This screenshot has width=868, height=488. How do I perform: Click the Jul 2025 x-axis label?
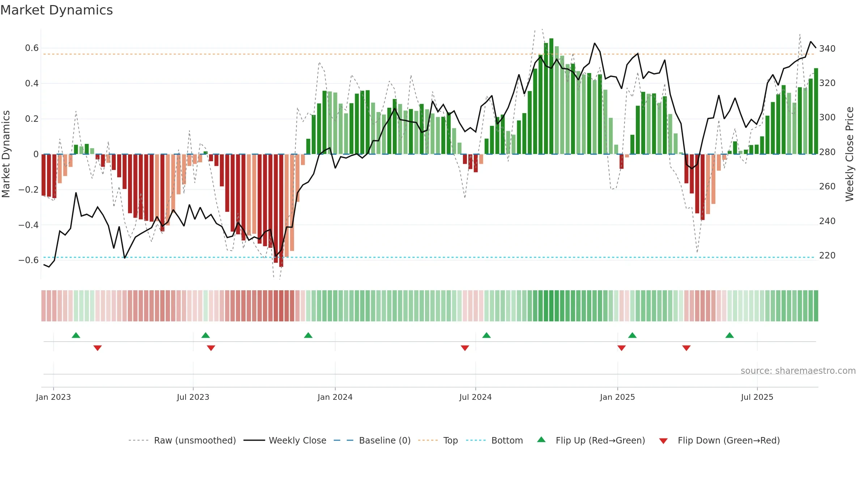(x=757, y=397)
